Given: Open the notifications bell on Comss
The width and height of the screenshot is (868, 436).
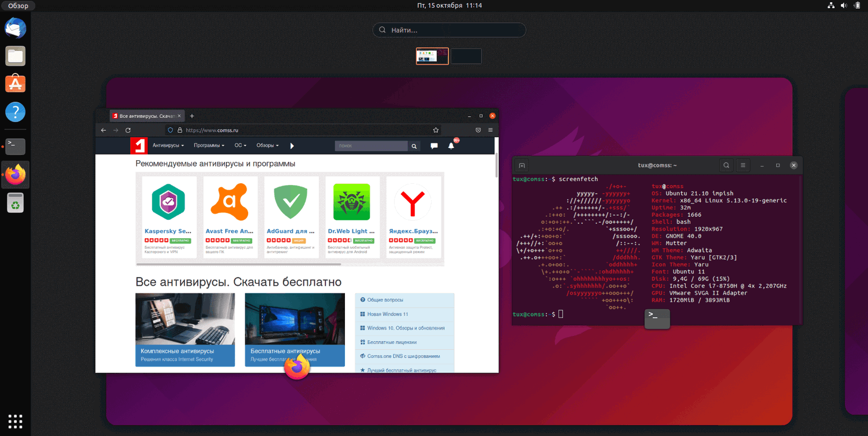Looking at the screenshot, I should (x=451, y=146).
